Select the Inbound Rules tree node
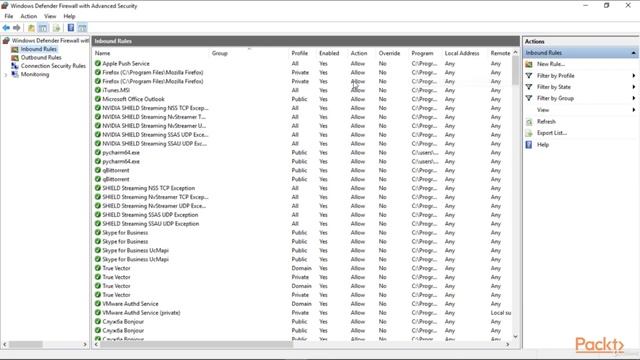The height and width of the screenshot is (360, 640). (x=39, y=49)
